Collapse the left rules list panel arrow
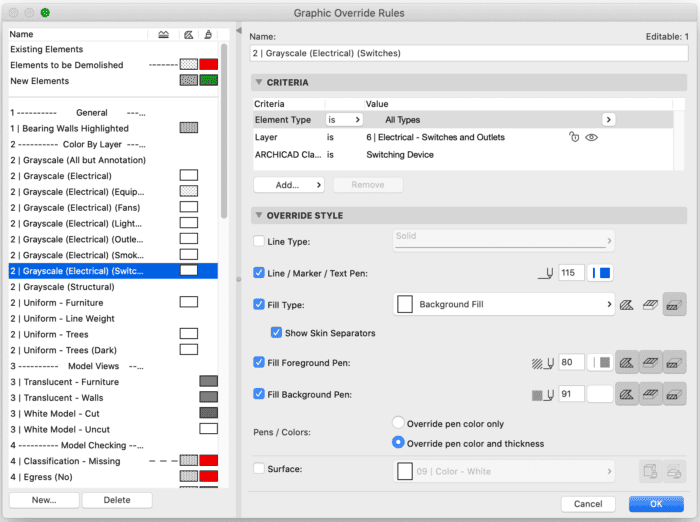This screenshot has height=522, width=700. point(239,30)
